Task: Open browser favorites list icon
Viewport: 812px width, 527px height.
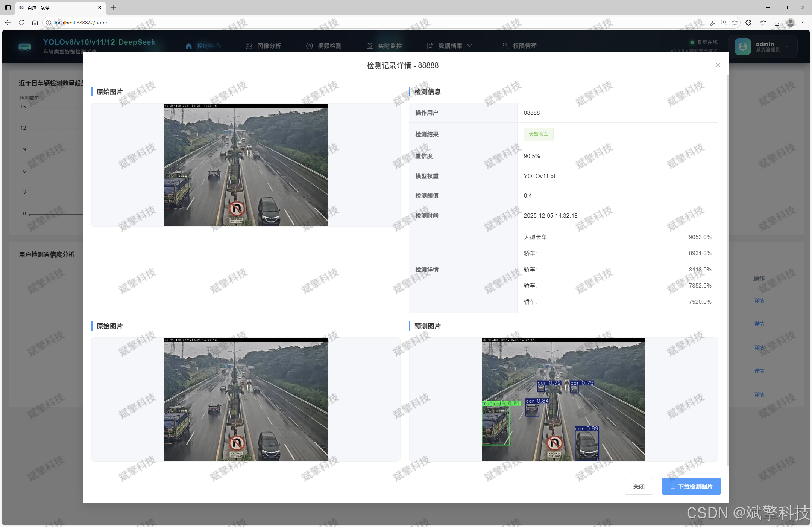Action: (763, 23)
